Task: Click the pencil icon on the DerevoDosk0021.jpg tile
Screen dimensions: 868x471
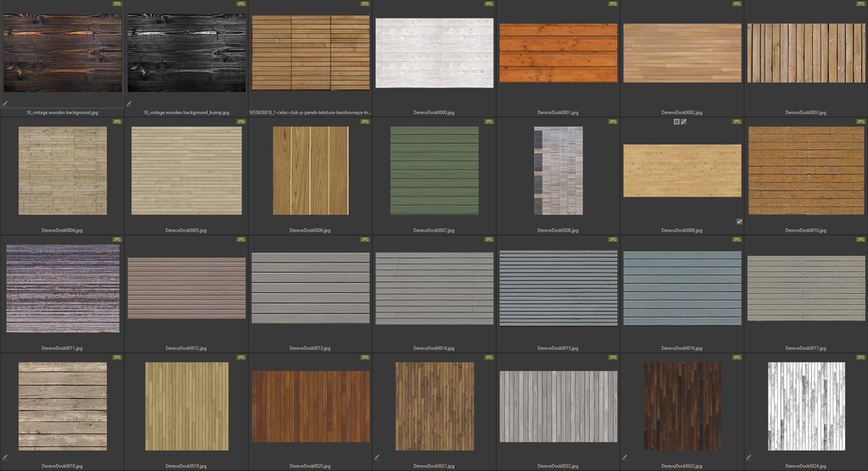Action: pos(377,457)
